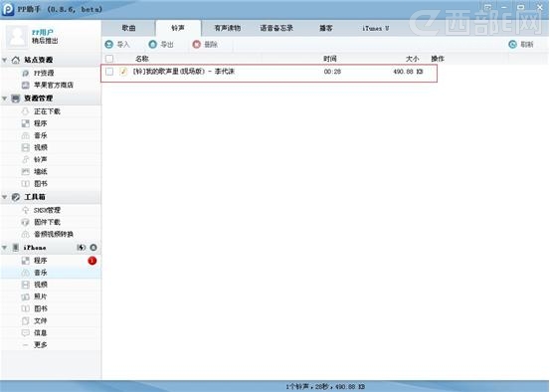Open 苹果官方商店 in the sidebar
This screenshot has height=392, width=550.
(x=51, y=85)
